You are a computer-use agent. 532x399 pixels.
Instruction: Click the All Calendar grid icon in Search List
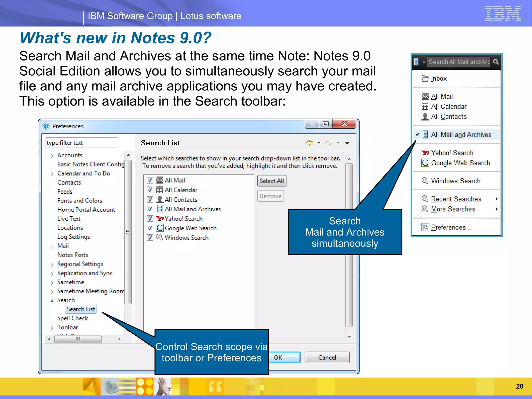pos(160,190)
